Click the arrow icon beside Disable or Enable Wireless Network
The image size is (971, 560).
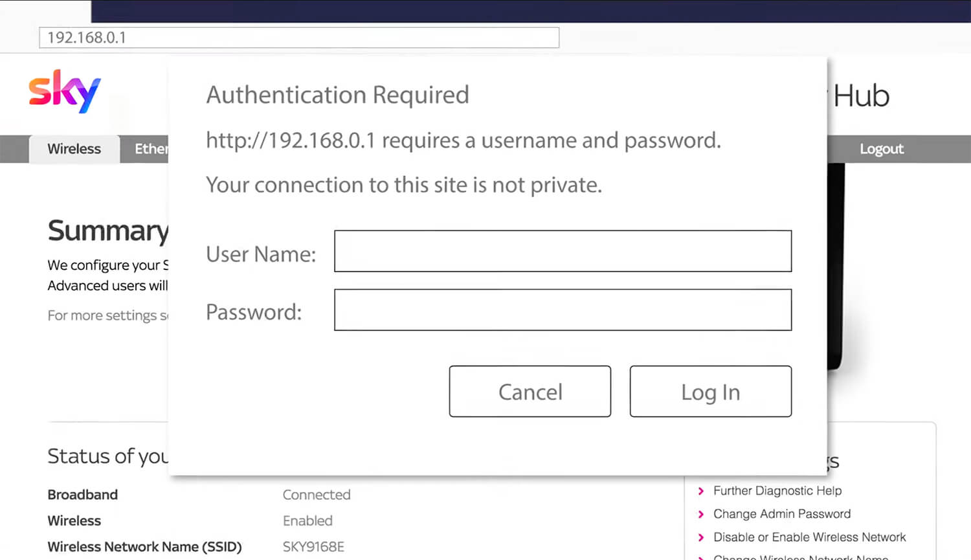coord(700,537)
